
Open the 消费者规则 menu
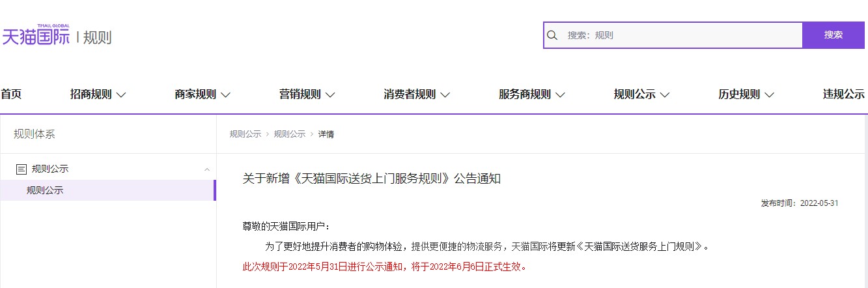point(417,94)
